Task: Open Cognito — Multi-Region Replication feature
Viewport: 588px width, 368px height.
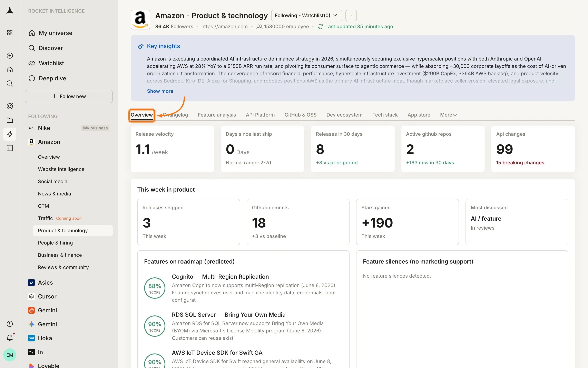Action: pos(220,277)
